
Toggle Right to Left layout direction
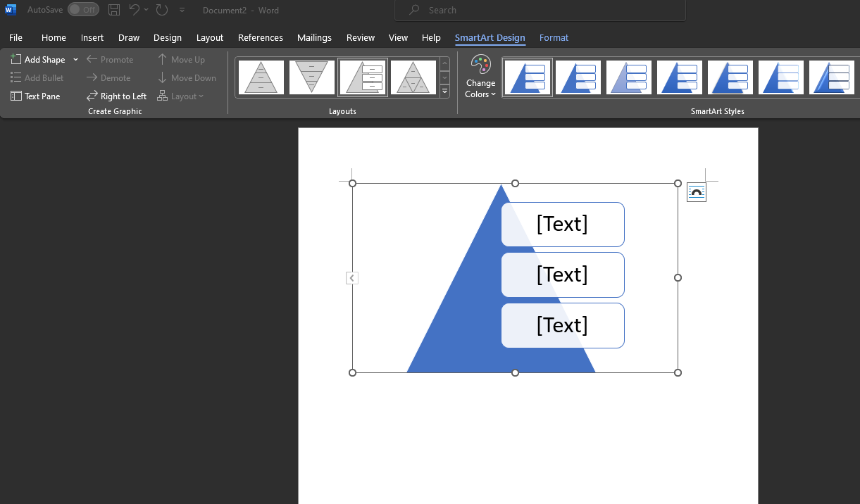click(116, 96)
